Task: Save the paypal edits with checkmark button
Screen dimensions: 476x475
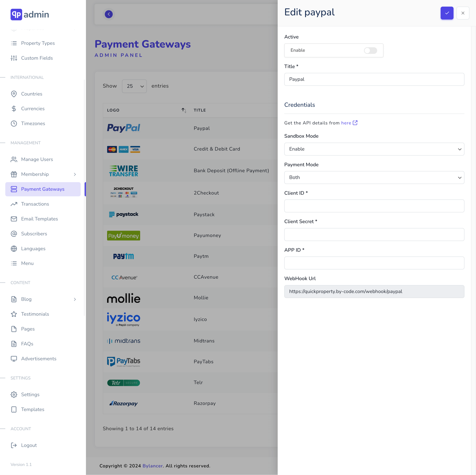Action: (447, 13)
